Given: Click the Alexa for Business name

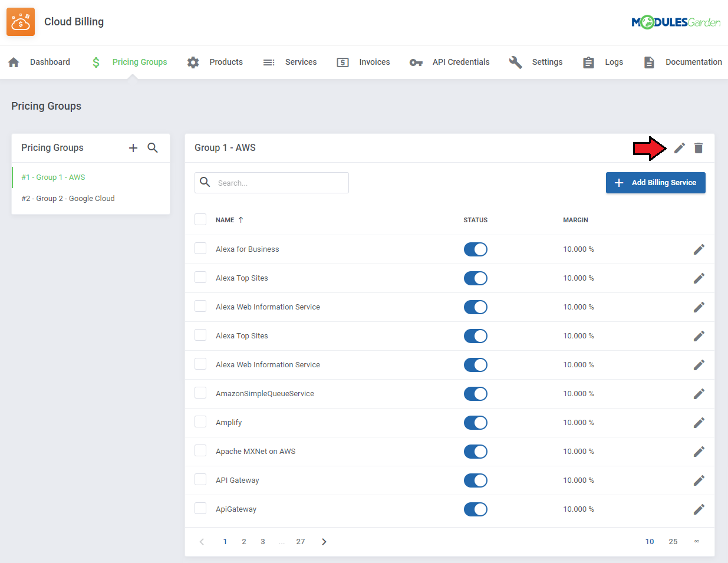Looking at the screenshot, I should point(248,249).
